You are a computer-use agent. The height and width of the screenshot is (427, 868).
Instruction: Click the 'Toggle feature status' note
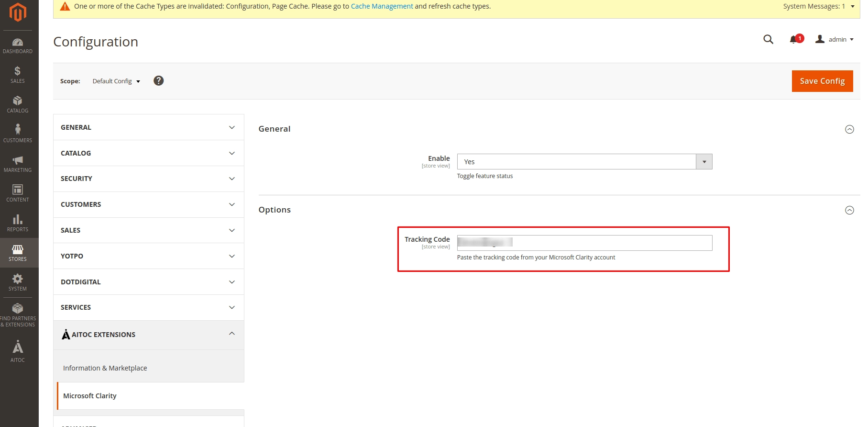tap(485, 176)
